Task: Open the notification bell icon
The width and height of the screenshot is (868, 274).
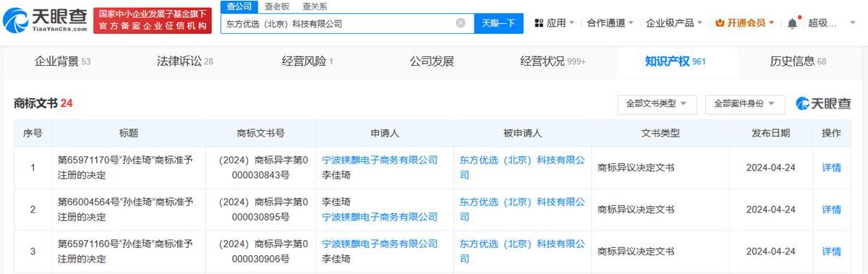Action: (x=792, y=23)
